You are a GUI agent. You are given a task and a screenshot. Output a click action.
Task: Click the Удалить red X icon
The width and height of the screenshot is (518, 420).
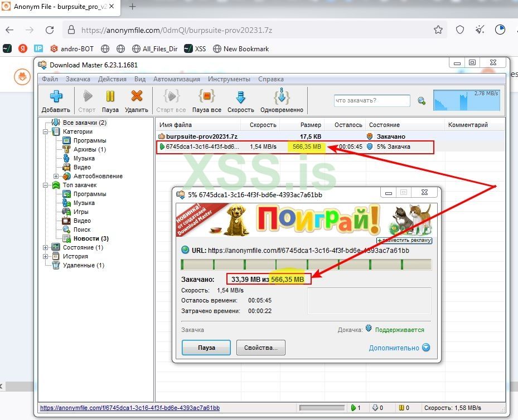pos(137,96)
